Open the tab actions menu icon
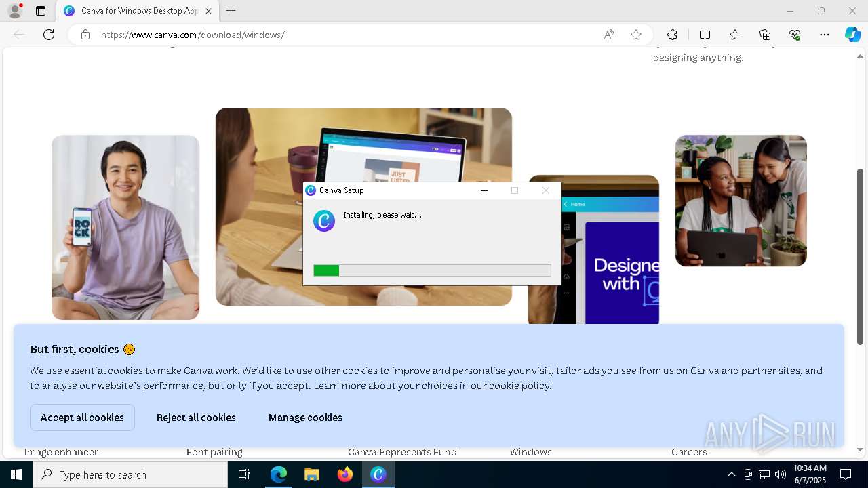The image size is (868, 488). (41, 11)
